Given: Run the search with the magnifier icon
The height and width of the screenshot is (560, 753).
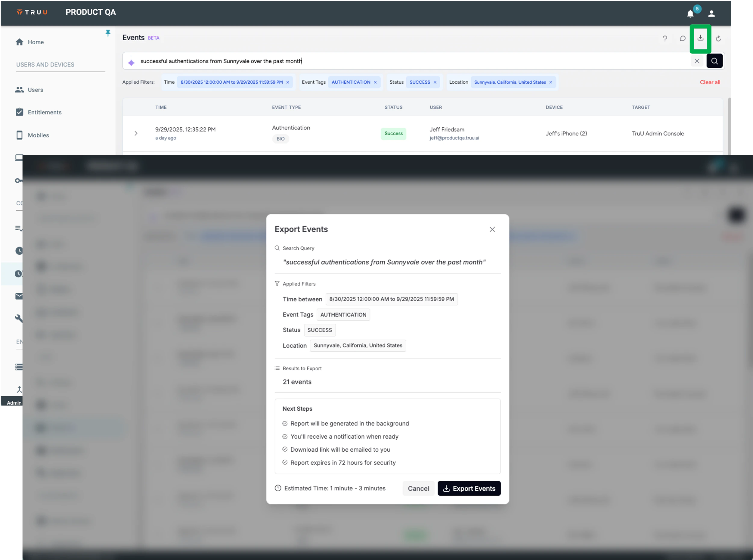Looking at the screenshot, I should coord(715,61).
